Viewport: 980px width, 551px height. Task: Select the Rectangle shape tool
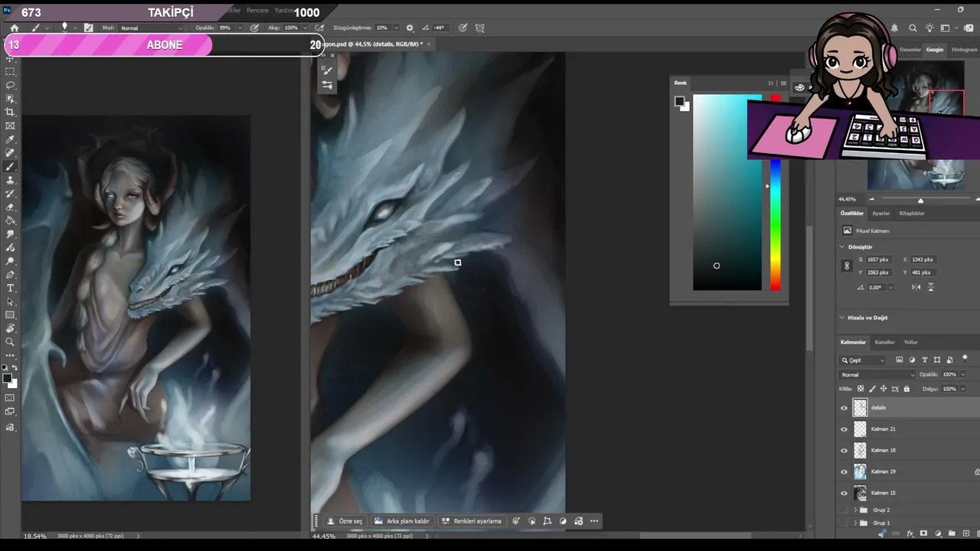(11, 315)
